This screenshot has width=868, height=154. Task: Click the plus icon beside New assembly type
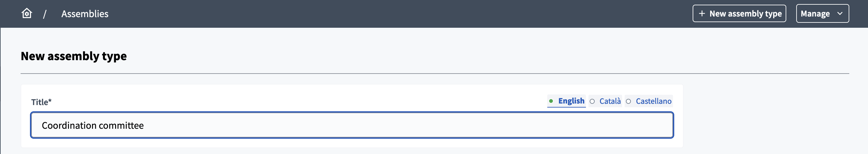[x=702, y=13]
